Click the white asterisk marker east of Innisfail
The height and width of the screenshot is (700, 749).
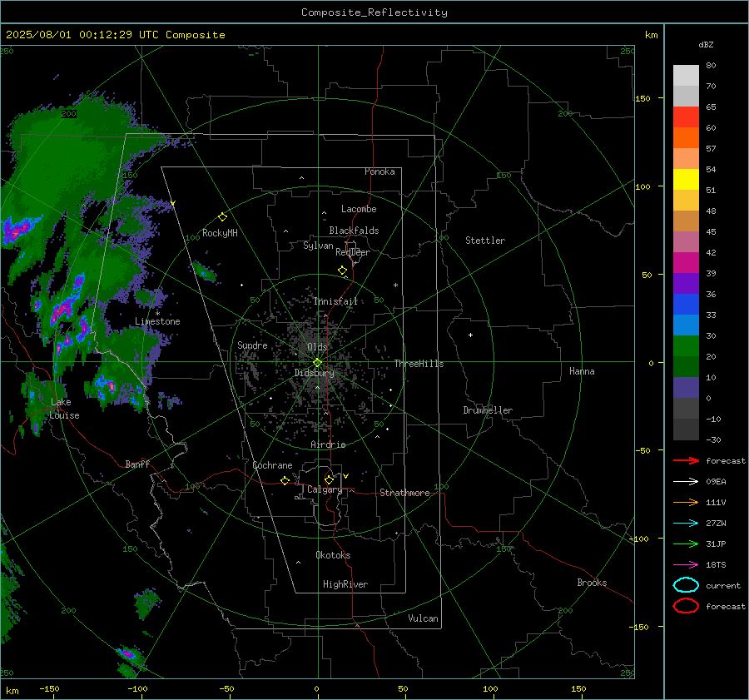click(395, 285)
